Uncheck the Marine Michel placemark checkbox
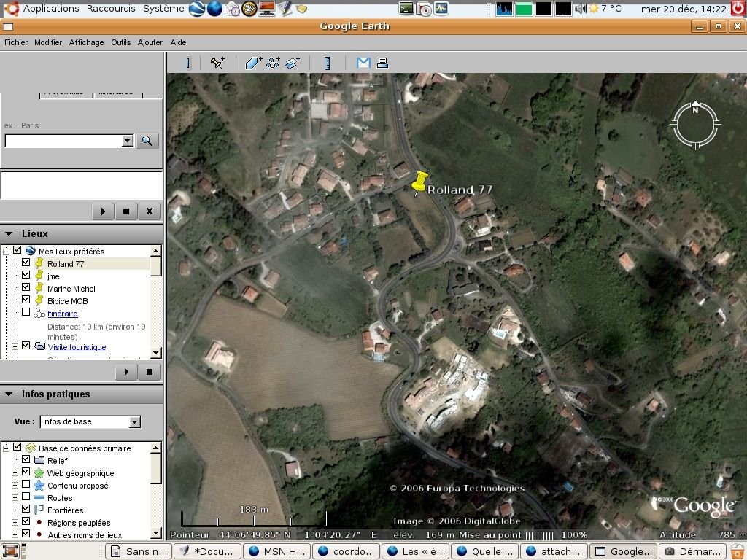 pyautogui.click(x=26, y=288)
